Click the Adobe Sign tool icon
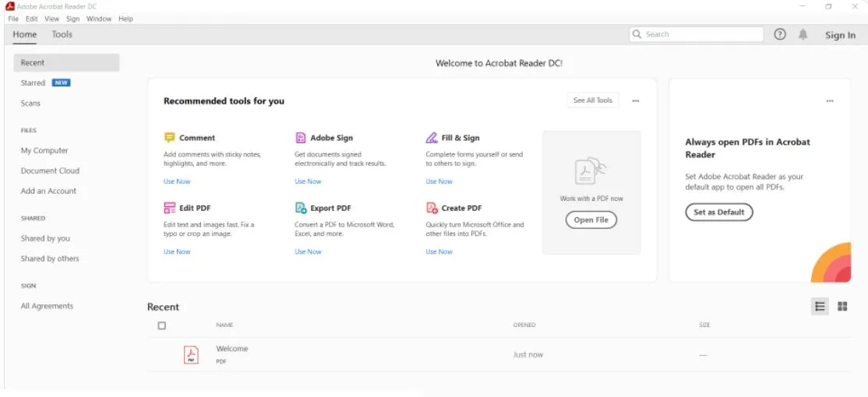The height and width of the screenshot is (397, 868). [x=301, y=138]
